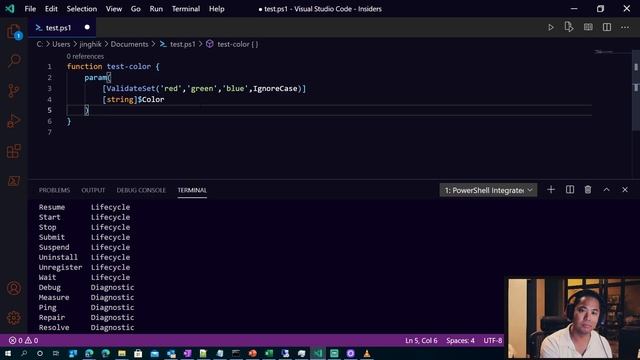Click line number 7 in the gutter

pos(49,132)
